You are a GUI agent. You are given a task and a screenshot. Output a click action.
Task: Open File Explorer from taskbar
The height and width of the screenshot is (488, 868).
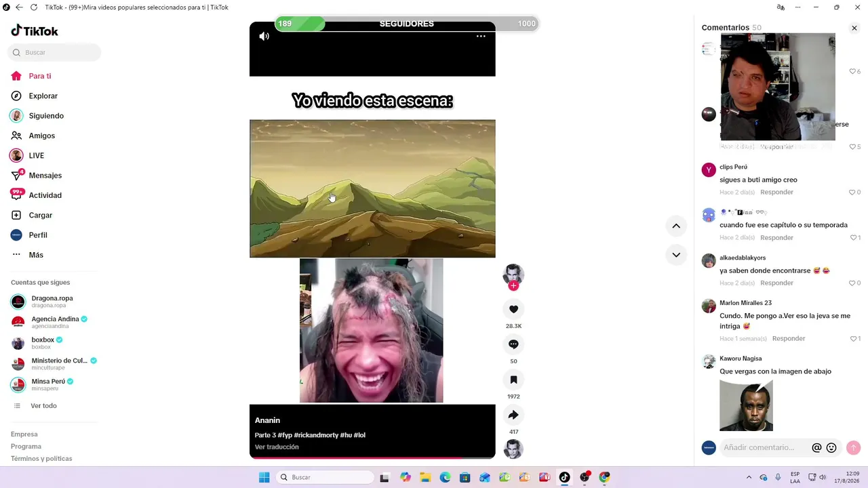click(425, 477)
